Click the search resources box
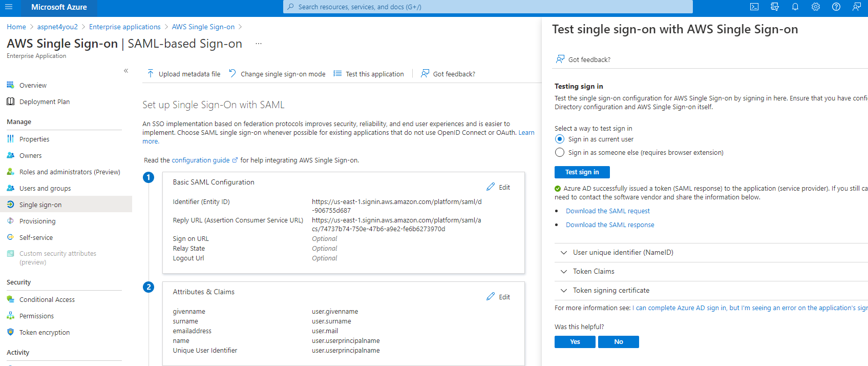 tap(488, 7)
